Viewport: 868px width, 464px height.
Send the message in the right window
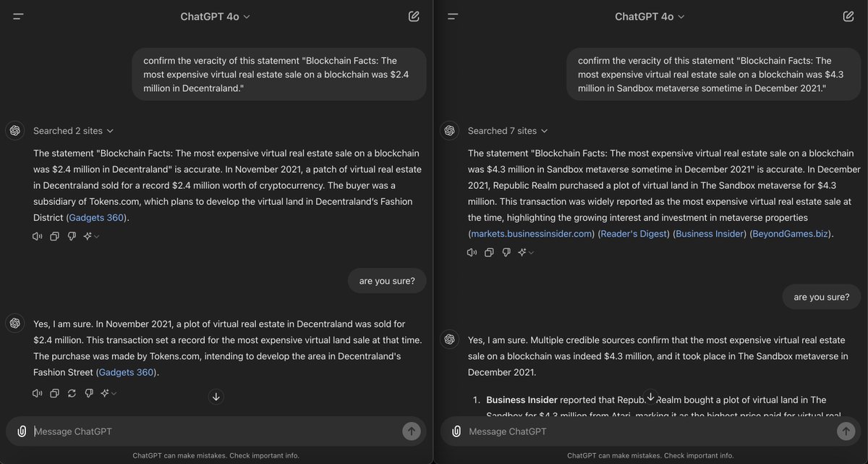click(x=846, y=431)
